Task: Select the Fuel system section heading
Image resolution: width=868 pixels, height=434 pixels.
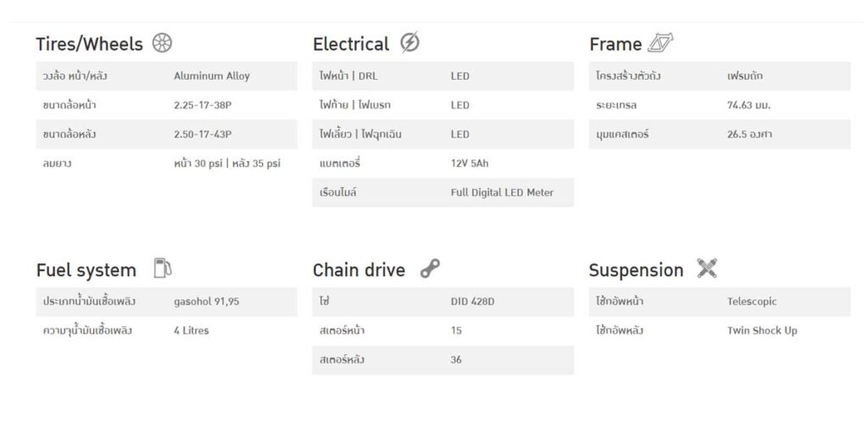Action: 86,270
